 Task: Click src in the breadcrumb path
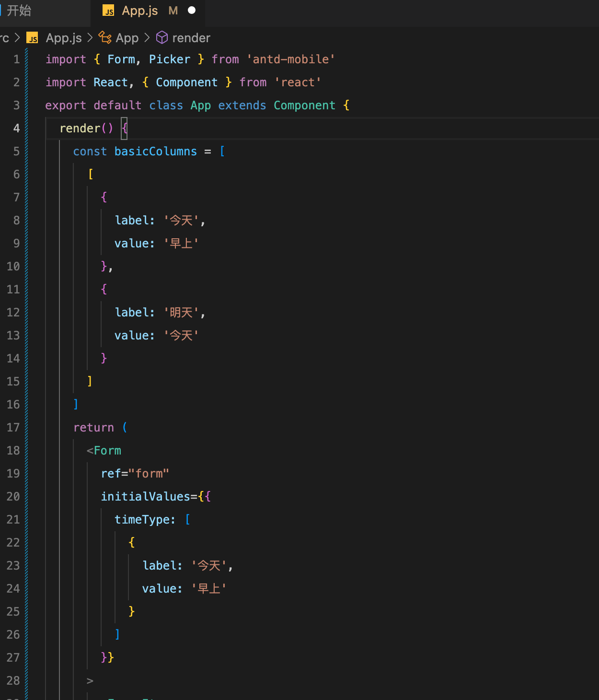pyautogui.click(x=4, y=38)
